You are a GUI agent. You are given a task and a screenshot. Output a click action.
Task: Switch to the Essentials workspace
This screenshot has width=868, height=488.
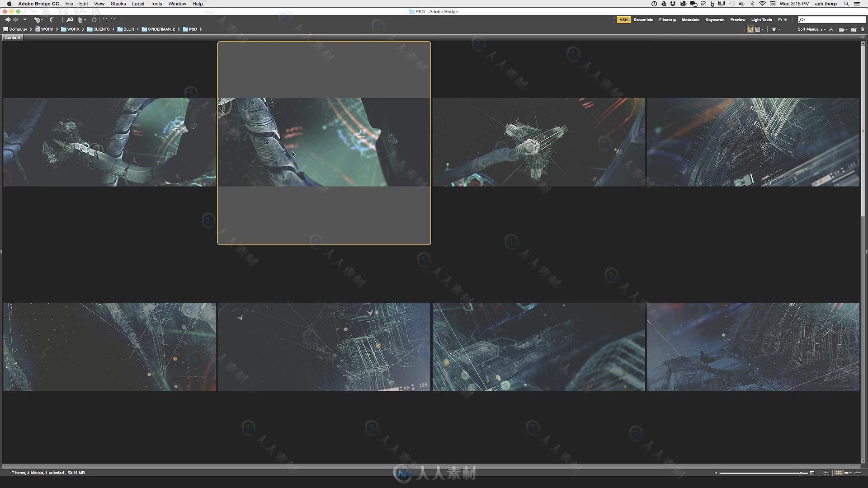point(643,20)
